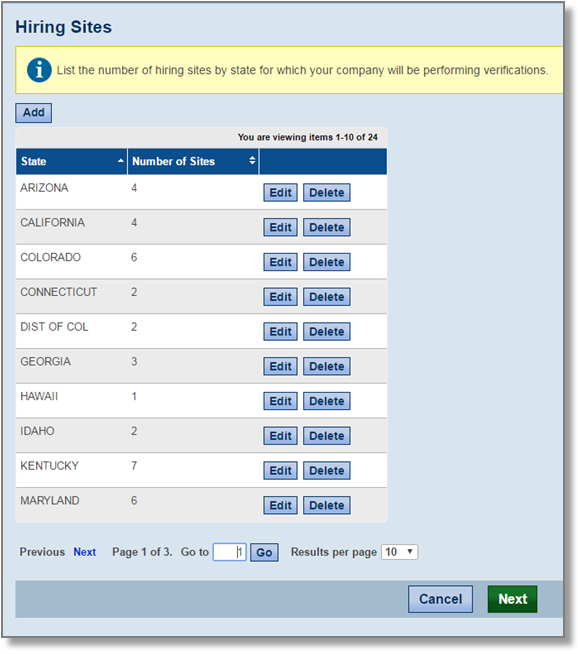Click the Go to page input field

[229, 552]
